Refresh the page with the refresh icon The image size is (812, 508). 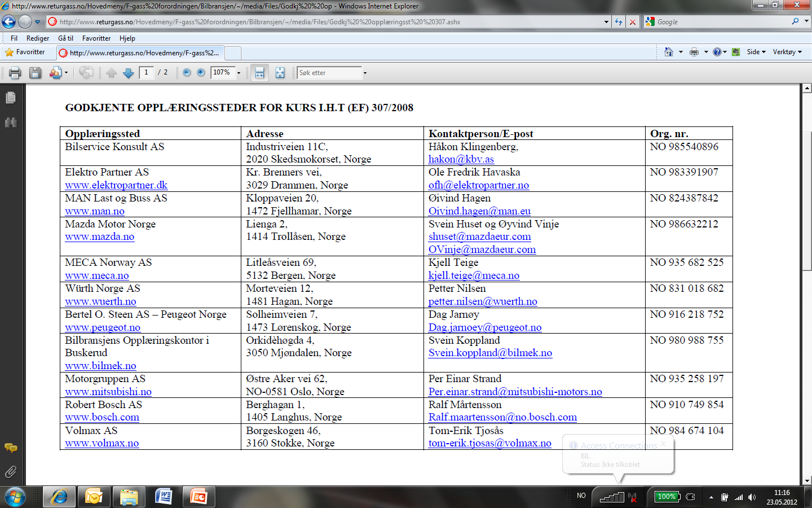coord(619,22)
